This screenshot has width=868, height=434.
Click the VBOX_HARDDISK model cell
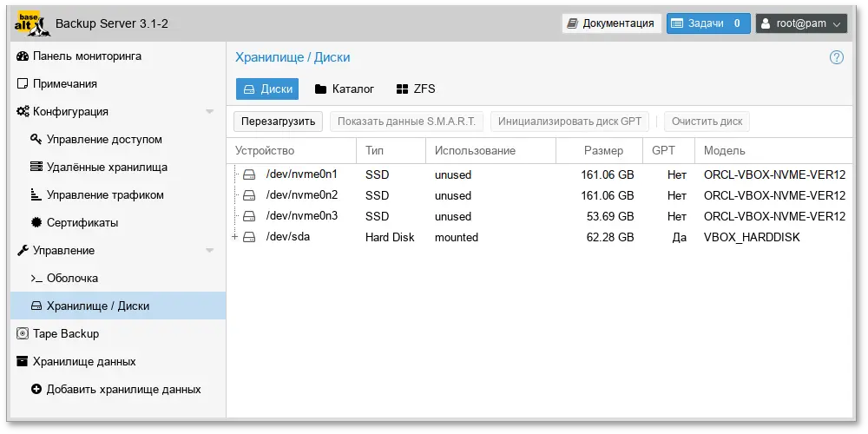773,238
